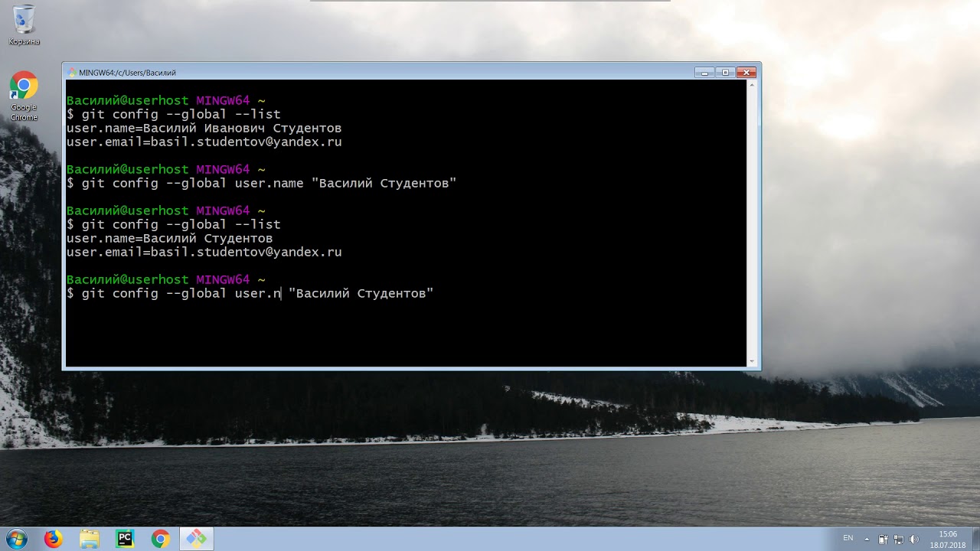980x551 pixels.
Task: Click the line user.name=Василий Иванович Студентов
Action: (x=204, y=129)
